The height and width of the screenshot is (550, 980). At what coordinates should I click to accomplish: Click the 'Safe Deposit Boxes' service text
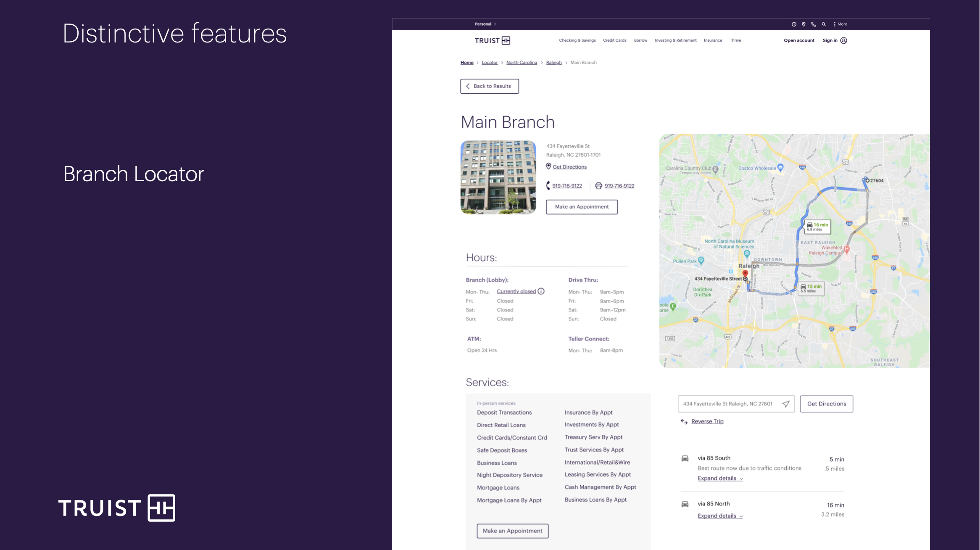point(502,450)
